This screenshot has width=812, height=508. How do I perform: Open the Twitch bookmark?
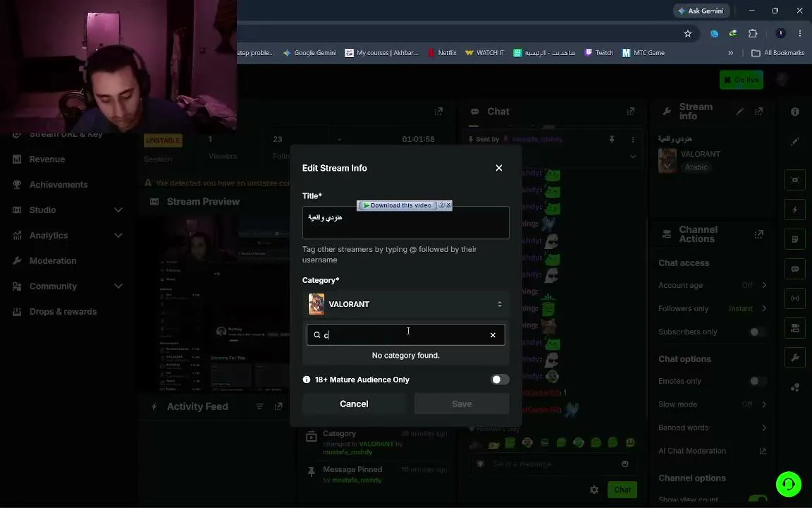598,53
